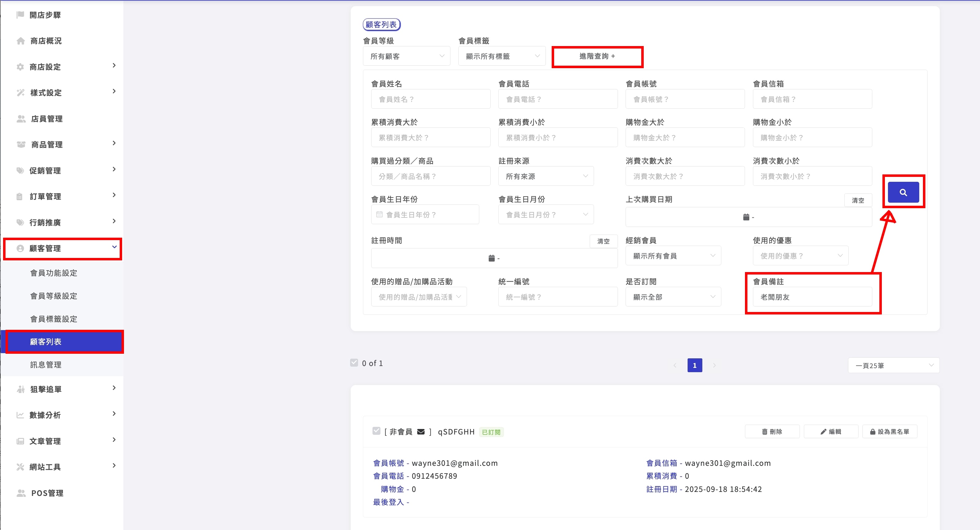Click 清空 beside 上次購買日期
The width and height of the screenshot is (980, 530).
coord(858,200)
